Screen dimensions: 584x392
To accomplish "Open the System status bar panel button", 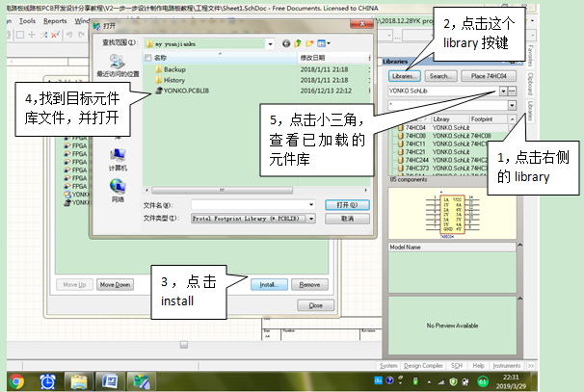I will pyautogui.click(x=388, y=366).
